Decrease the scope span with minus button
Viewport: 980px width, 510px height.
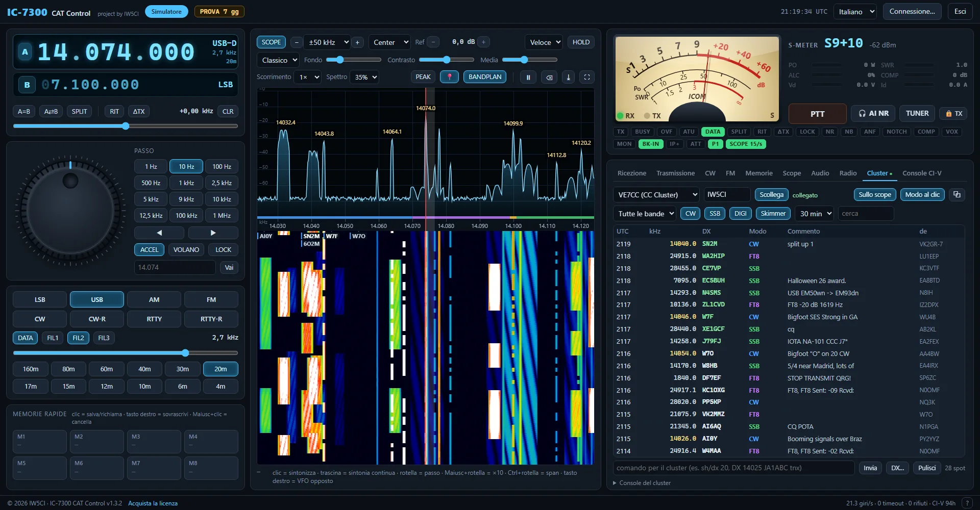[296, 42]
